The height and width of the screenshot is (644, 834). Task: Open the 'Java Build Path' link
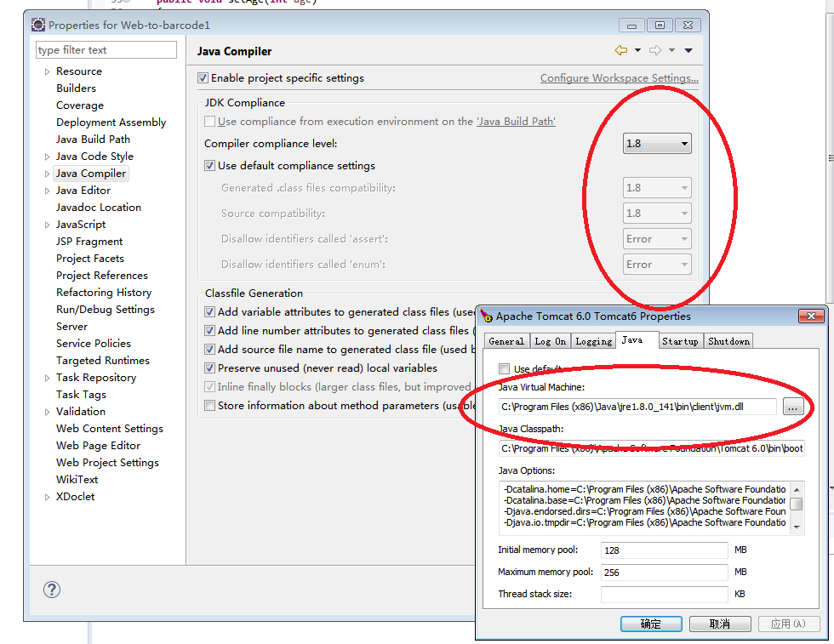click(x=516, y=122)
